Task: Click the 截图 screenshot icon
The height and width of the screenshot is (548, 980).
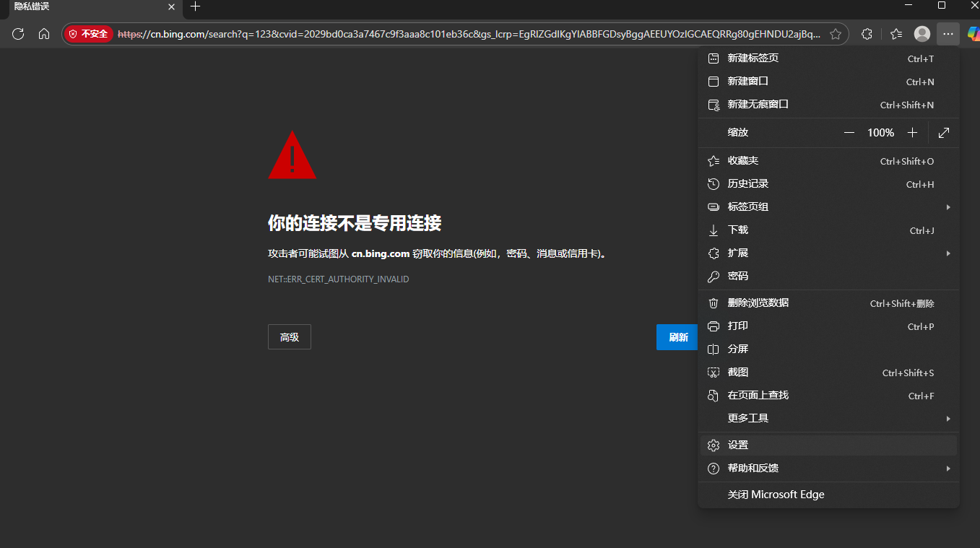Action: [714, 373]
